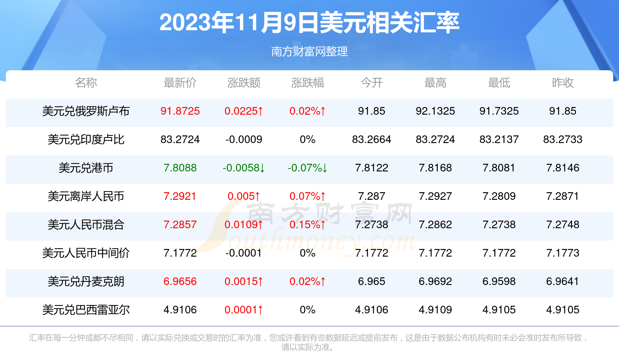This screenshot has height=364, width=619.
Task: Click the exchange rate disclaimer footer text
Action: point(308,343)
